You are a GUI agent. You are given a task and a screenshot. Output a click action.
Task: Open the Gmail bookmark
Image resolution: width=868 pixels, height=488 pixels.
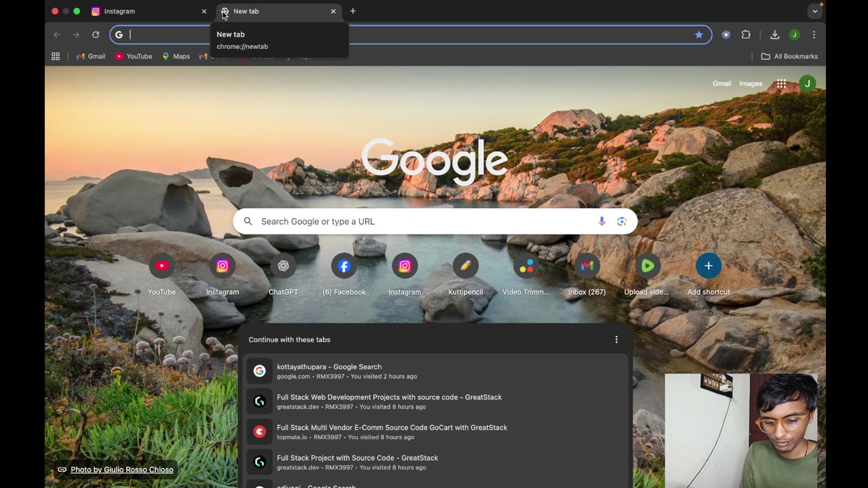point(91,56)
